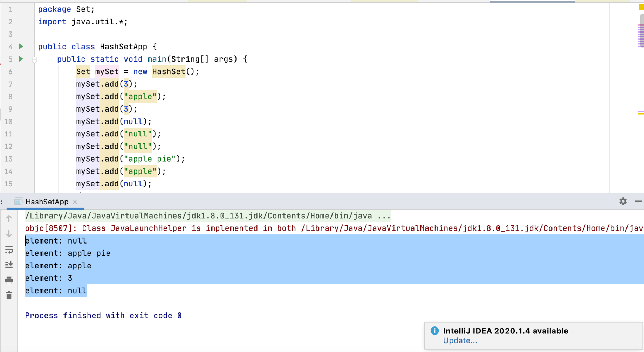Open the IntelliJ IDEA 2020.1.4 available notification
Screen dimensions: 644x352
pos(505,331)
